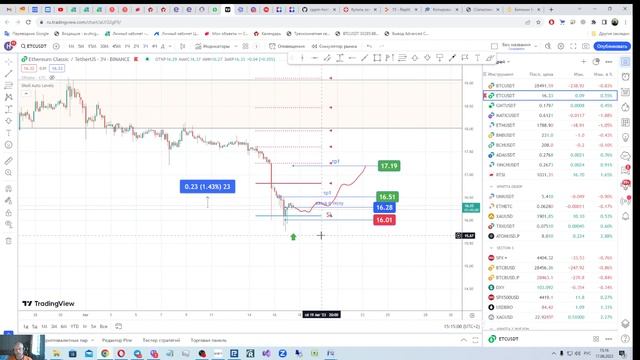This screenshot has width=640, height=360.
Task: Click the 16.01 red stop-loss label
Action: click(x=384, y=220)
